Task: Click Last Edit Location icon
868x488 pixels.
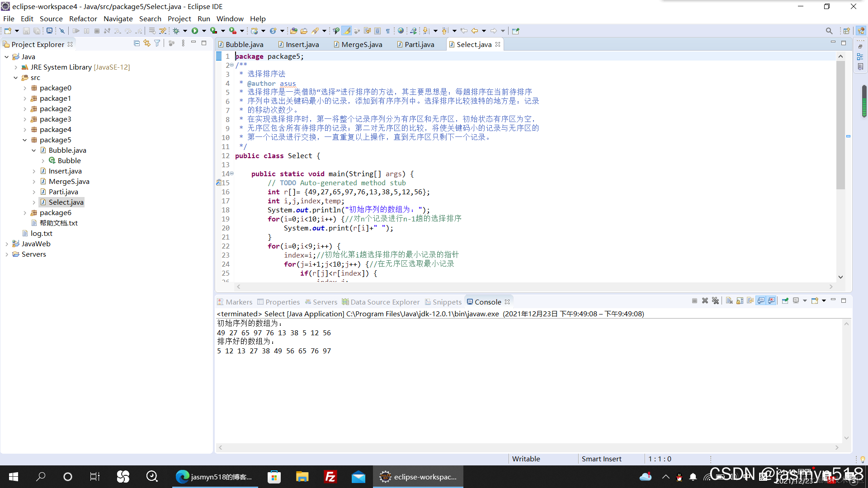Action: tap(464, 31)
